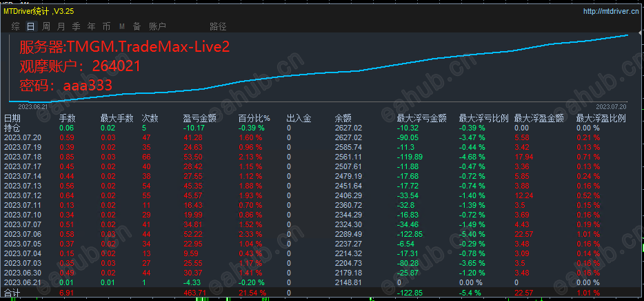Click the 余额 column header
This screenshot has height=301, width=644.
pos(343,119)
